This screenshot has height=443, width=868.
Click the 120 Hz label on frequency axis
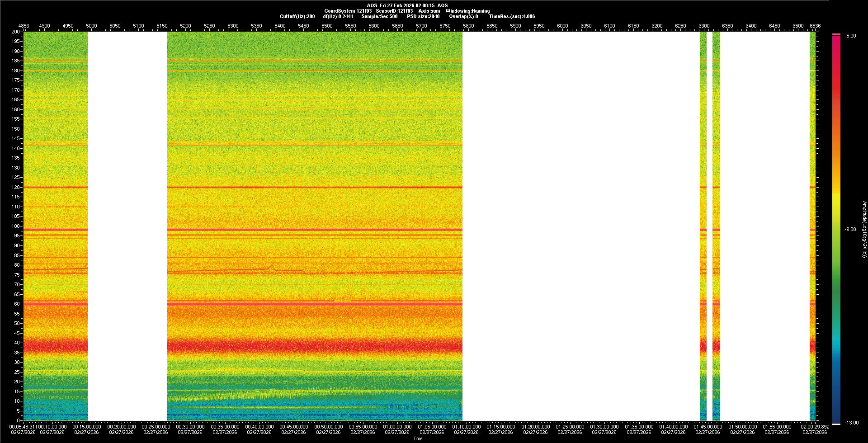coord(16,187)
